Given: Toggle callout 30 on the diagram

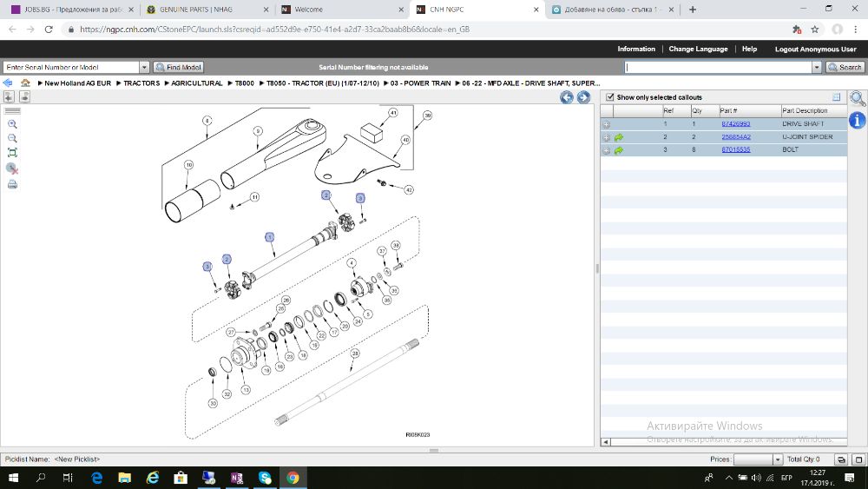Looking at the screenshot, I should 213,403.
